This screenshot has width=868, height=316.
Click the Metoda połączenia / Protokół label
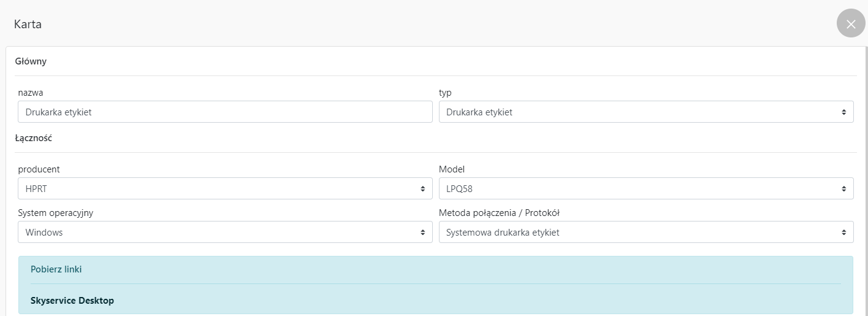click(499, 213)
